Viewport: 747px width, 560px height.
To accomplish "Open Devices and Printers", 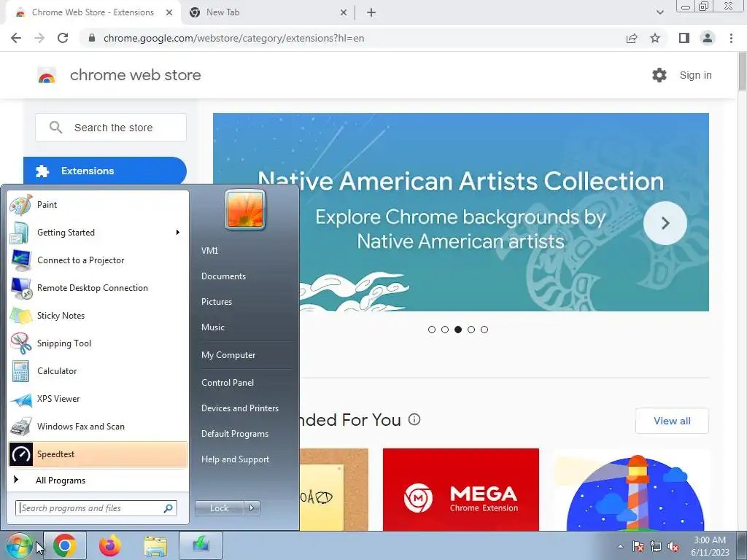I will coord(240,408).
